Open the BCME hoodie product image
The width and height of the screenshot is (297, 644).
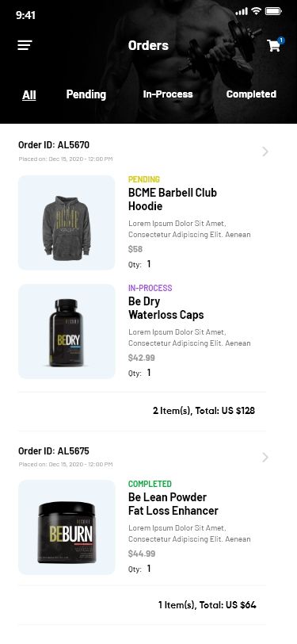[x=67, y=223]
